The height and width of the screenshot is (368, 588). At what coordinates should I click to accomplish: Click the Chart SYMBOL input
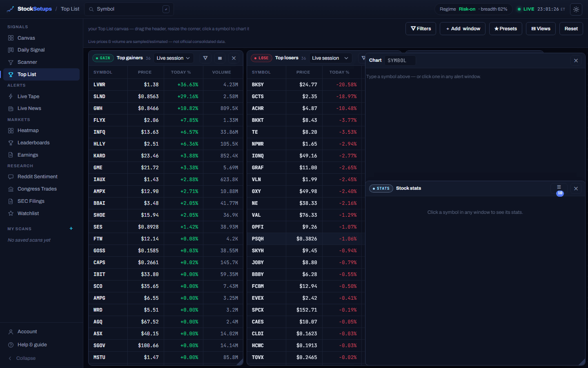click(x=400, y=61)
